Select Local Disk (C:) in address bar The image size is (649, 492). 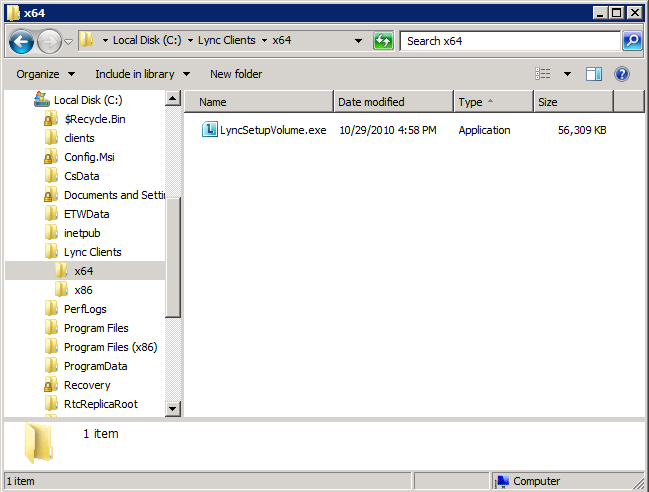tap(147, 40)
